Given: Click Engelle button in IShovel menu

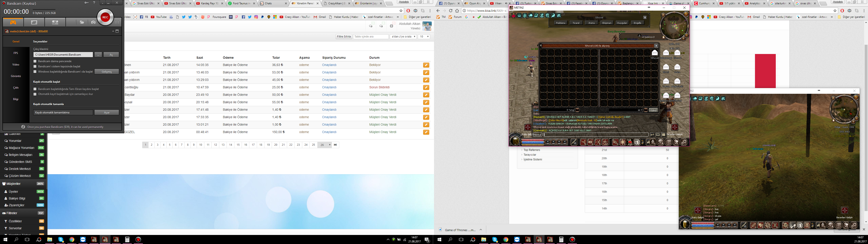Looking at the screenshot, I should tap(637, 23).
